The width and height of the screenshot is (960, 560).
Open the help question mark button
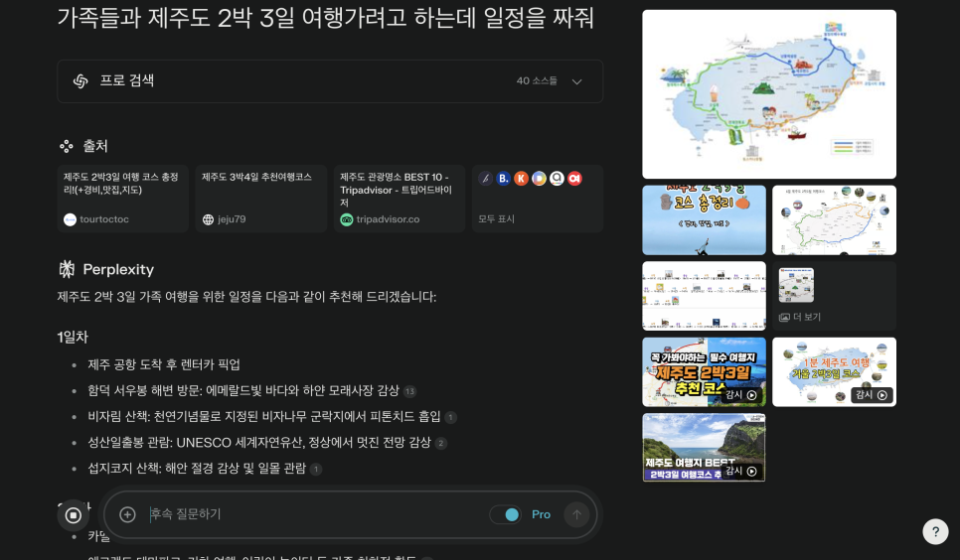point(935,532)
